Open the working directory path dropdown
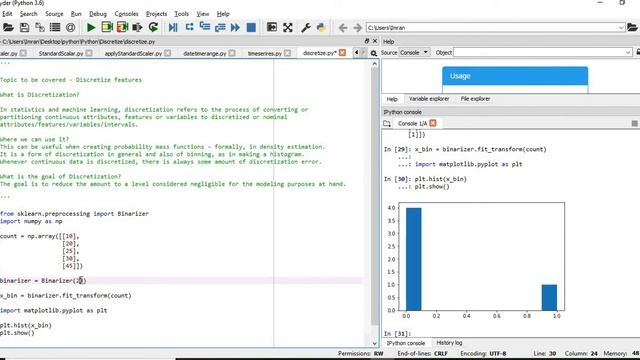Image resolution: width=640 pixels, height=360 pixels. 621,28
